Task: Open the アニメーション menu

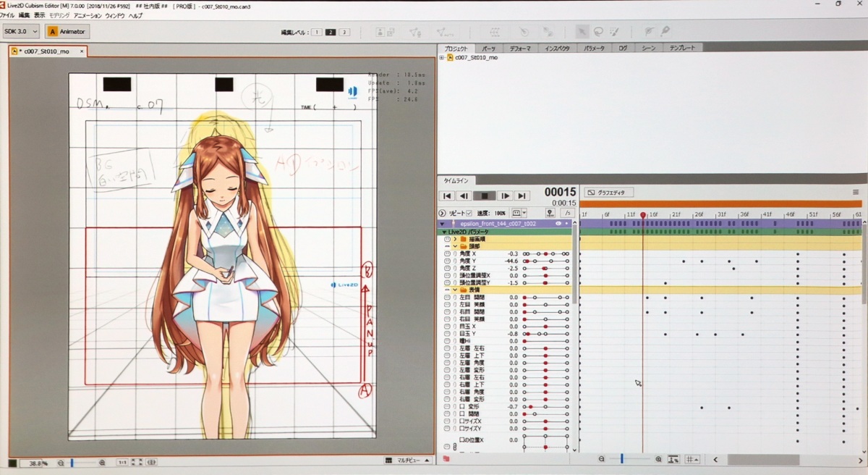Action: pos(88,14)
